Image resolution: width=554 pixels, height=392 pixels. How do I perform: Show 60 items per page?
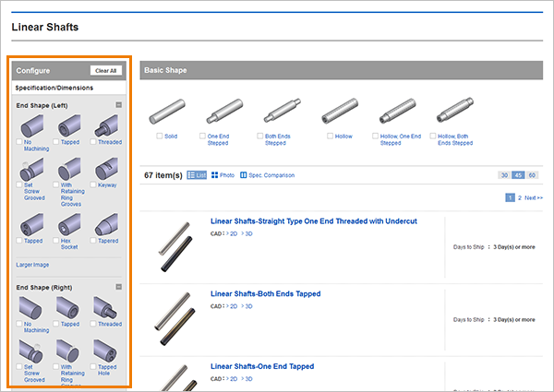tap(533, 174)
